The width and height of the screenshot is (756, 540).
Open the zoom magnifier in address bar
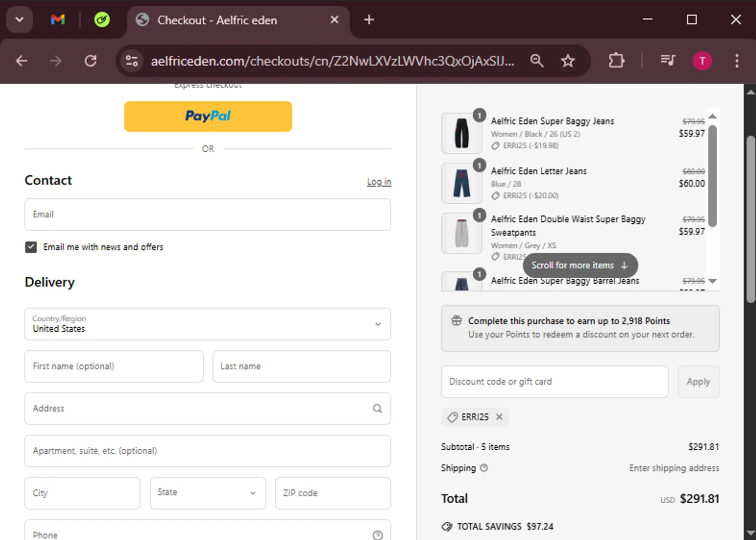point(537,61)
